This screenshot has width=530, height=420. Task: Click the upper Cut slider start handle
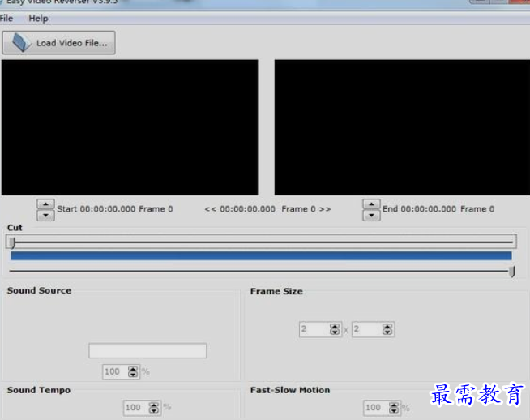[x=12, y=242]
